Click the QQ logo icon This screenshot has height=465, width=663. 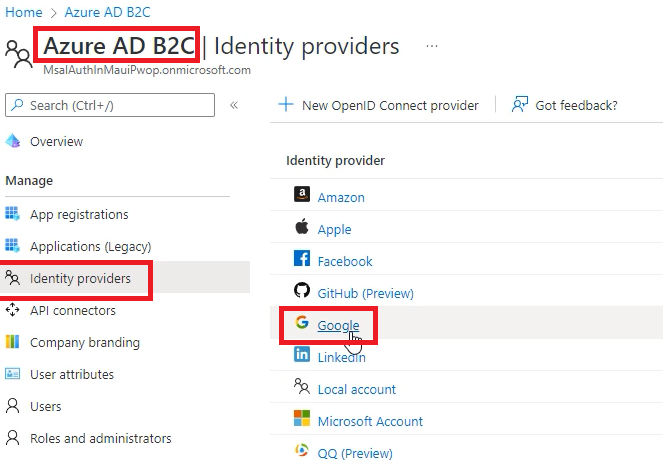(302, 450)
